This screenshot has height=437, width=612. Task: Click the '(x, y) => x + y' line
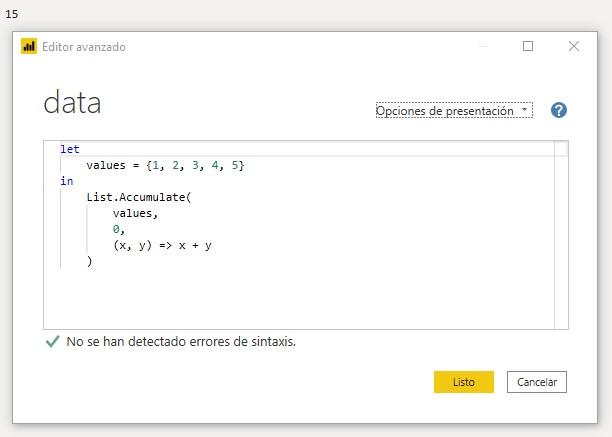[x=162, y=245]
